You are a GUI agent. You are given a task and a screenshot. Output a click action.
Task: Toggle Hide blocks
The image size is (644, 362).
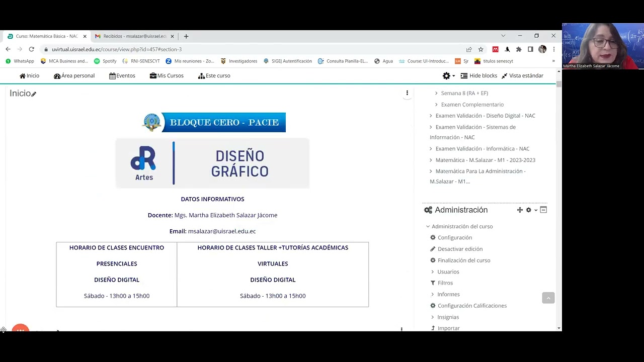[479, 75]
